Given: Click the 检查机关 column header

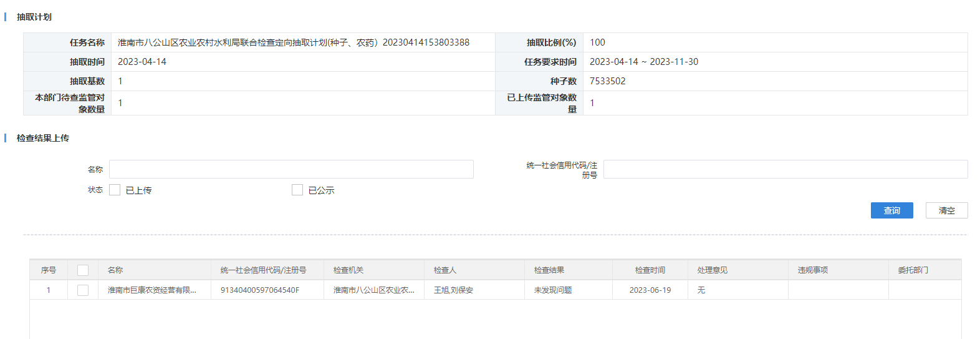Looking at the screenshot, I should [x=348, y=270].
